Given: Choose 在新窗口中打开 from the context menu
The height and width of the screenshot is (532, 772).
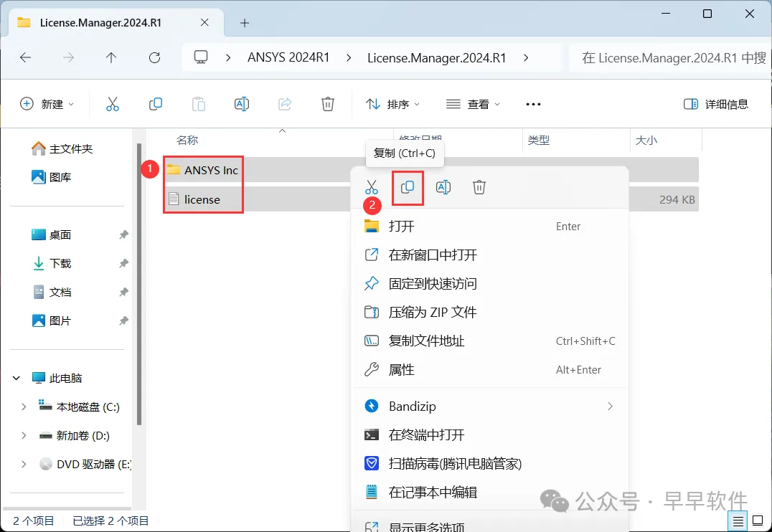Looking at the screenshot, I should coord(490,255).
